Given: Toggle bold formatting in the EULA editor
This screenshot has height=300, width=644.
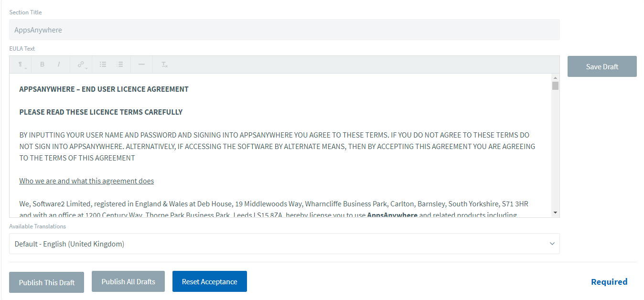Looking at the screenshot, I should [42, 64].
